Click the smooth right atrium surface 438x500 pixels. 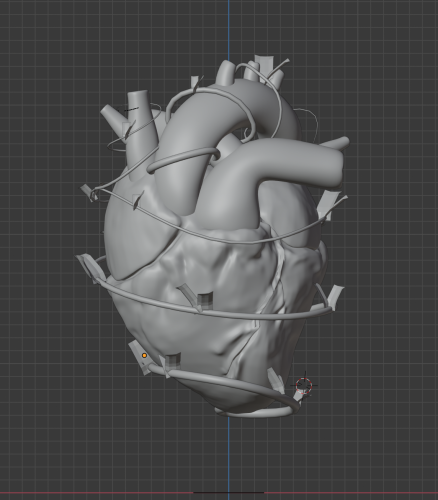(133, 233)
